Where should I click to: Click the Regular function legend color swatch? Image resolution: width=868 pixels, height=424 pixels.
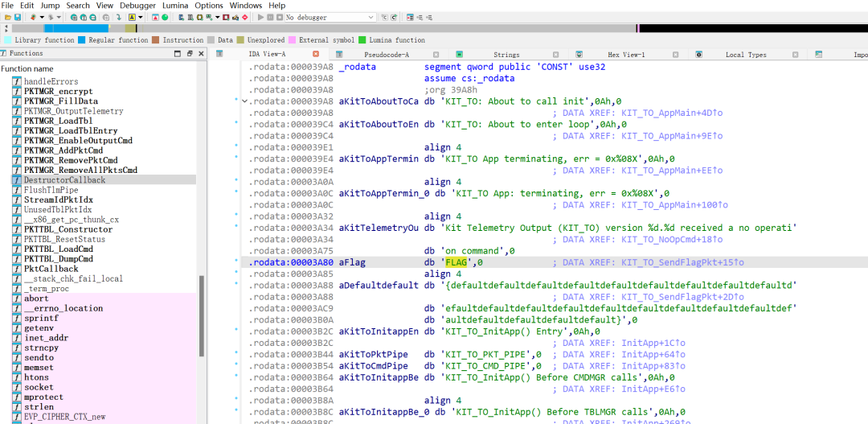pos(81,40)
